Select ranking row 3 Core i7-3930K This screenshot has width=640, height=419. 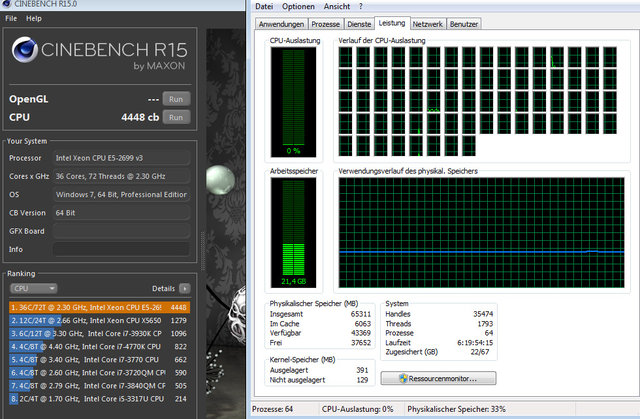click(99, 333)
